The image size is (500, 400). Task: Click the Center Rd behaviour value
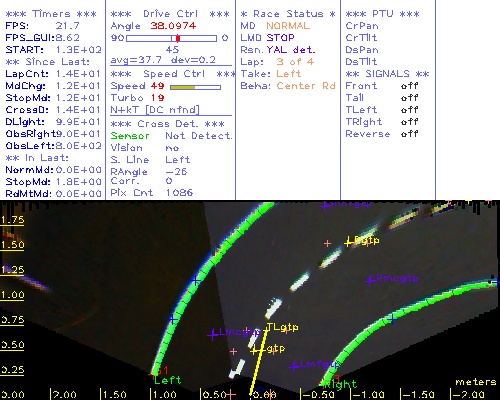[x=306, y=86]
